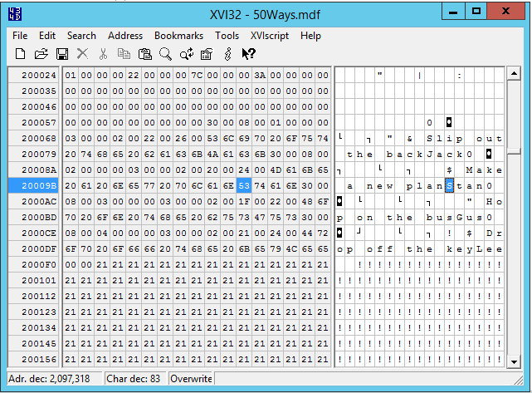Click the Search again icon
This screenshot has width=532, height=393.
(187, 54)
